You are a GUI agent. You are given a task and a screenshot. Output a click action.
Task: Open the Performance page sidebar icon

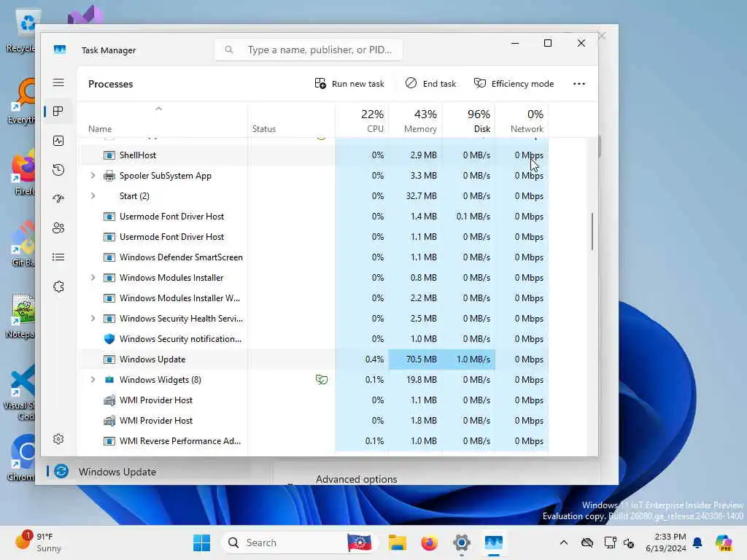click(x=58, y=141)
